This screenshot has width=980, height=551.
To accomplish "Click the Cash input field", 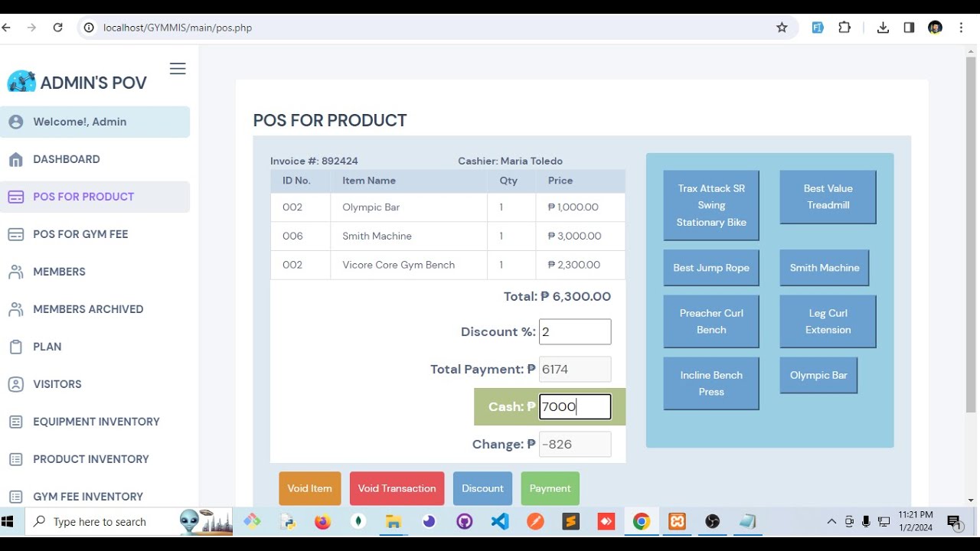I will point(575,406).
